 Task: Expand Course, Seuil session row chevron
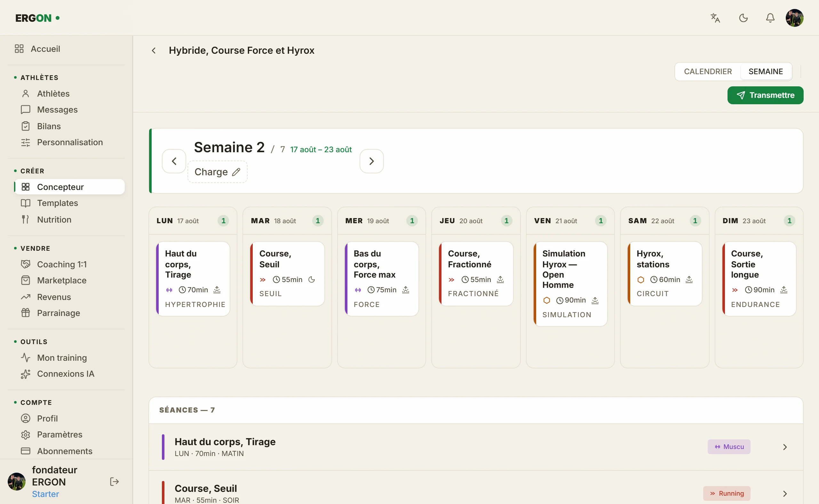[785, 494]
